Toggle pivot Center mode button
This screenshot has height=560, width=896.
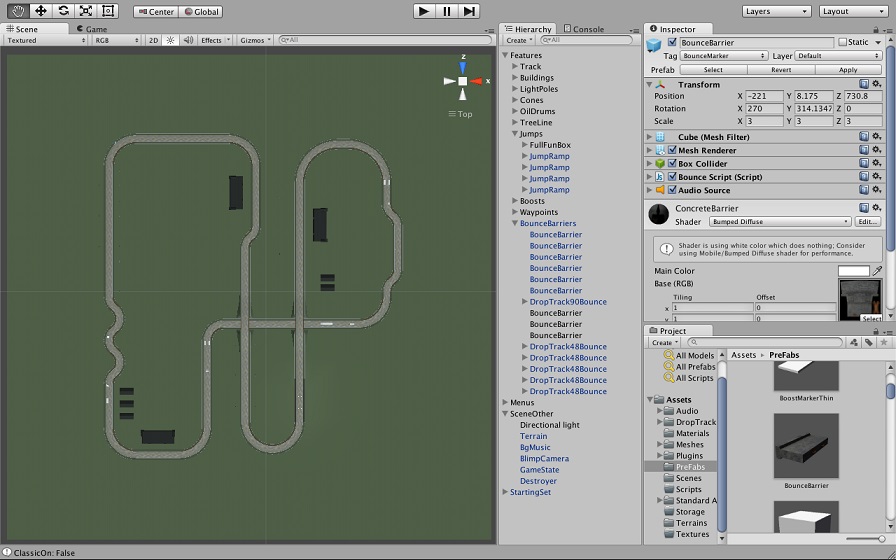(156, 11)
